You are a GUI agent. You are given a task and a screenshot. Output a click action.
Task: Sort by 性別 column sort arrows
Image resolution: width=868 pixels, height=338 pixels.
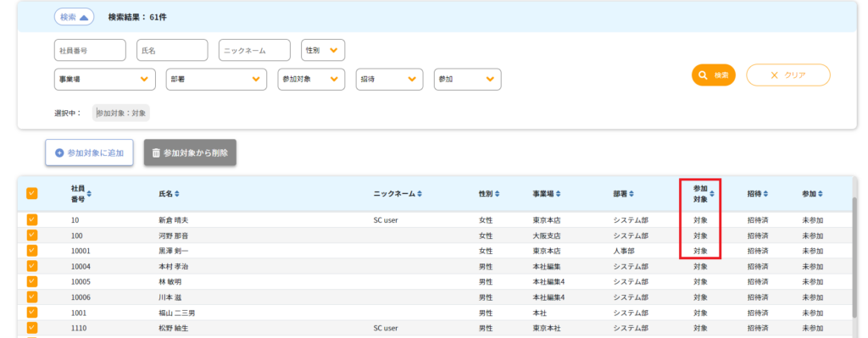coord(497,194)
